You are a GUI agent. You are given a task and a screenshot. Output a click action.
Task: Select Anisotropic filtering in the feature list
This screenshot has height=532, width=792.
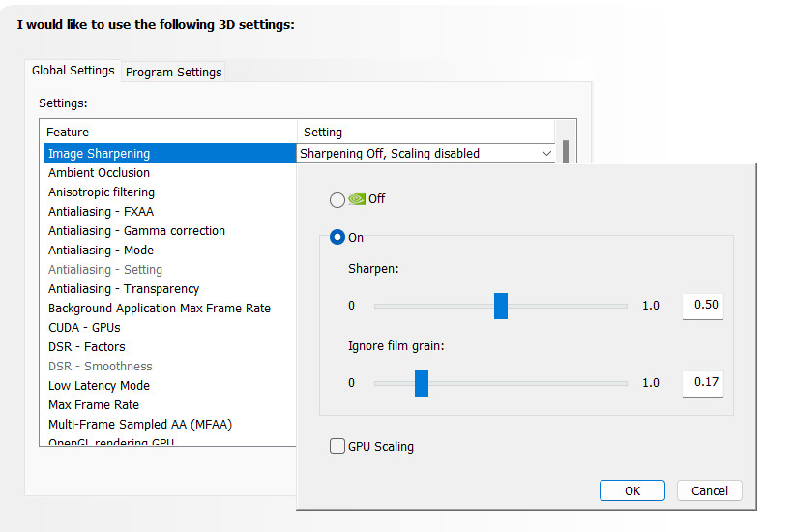click(102, 192)
